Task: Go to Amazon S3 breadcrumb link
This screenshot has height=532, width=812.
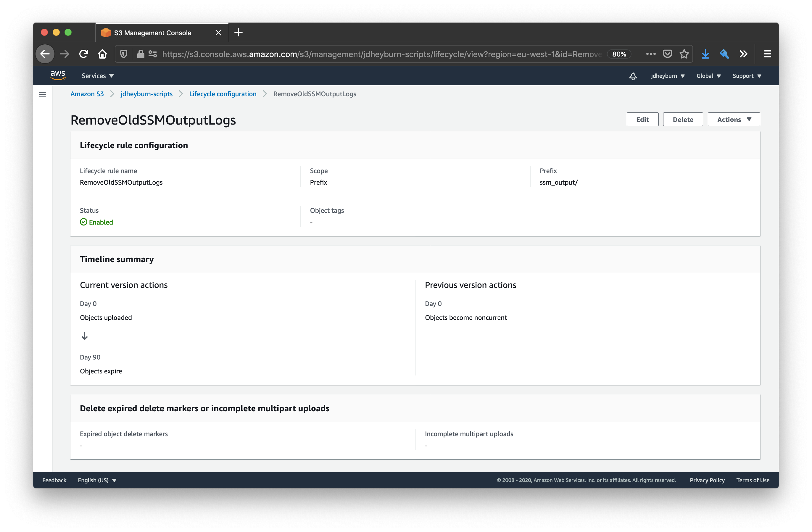Action: (x=87, y=94)
